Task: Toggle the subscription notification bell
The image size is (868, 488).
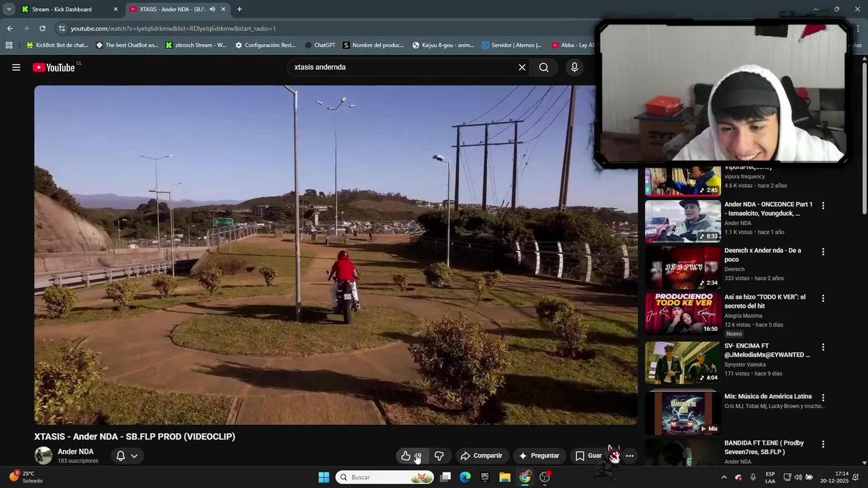Action: (x=127, y=456)
